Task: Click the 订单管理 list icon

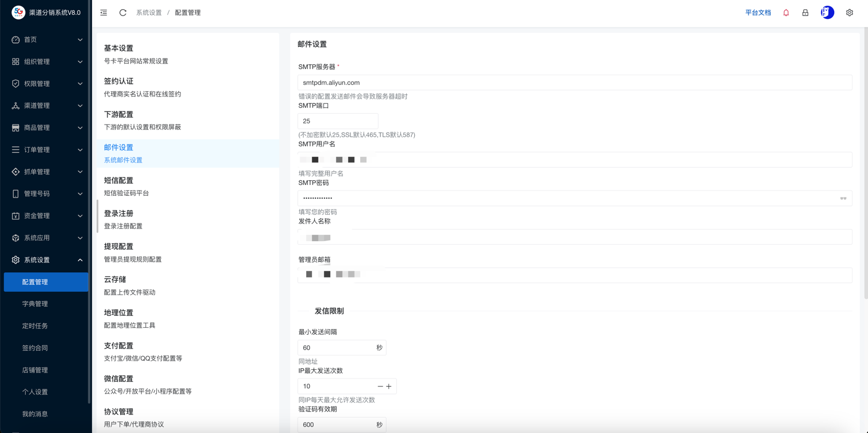Action: coord(15,149)
